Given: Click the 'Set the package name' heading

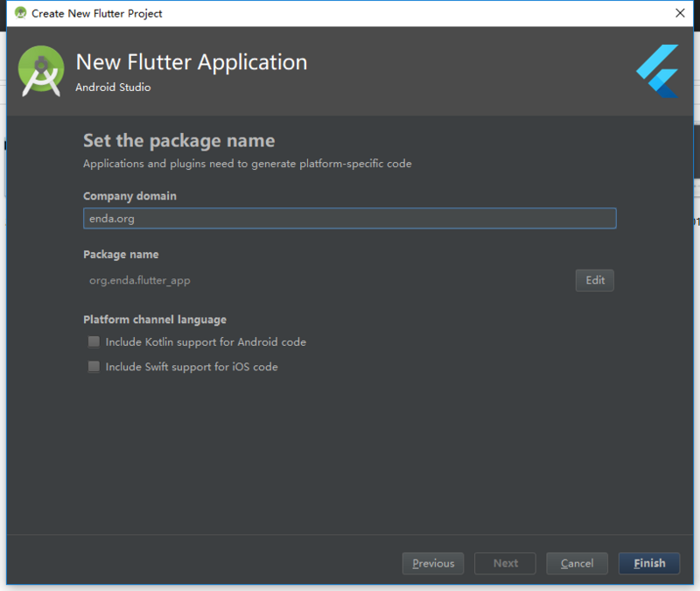Looking at the screenshot, I should (x=179, y=141).
